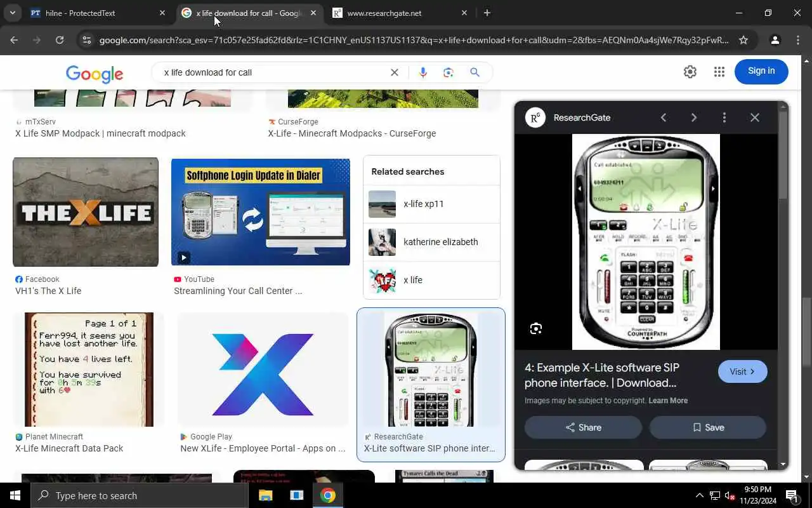Open the Google apps grid
812x508 pixels.
click(x=719, y=72)
